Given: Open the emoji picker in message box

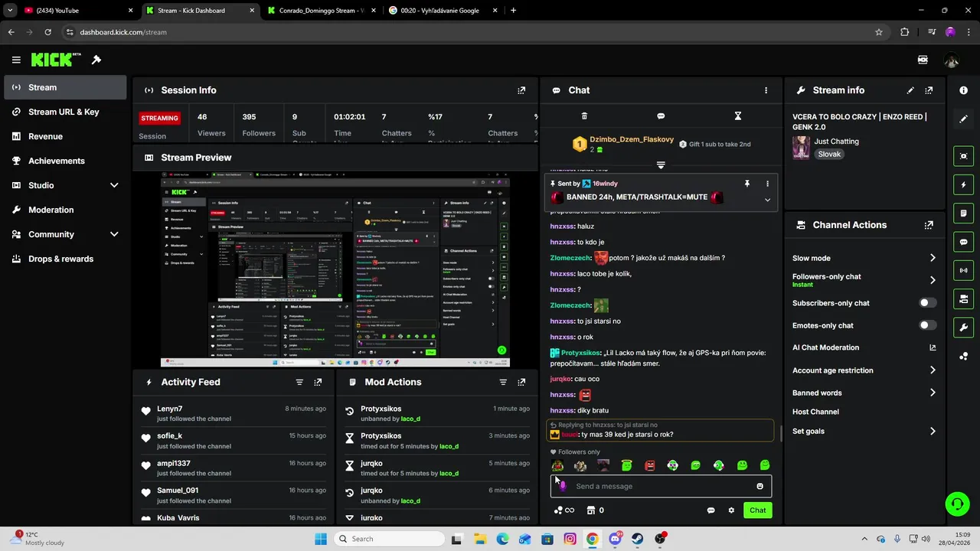Looking at the screenshot, I should pyautogui.click(x=759, y=486).
